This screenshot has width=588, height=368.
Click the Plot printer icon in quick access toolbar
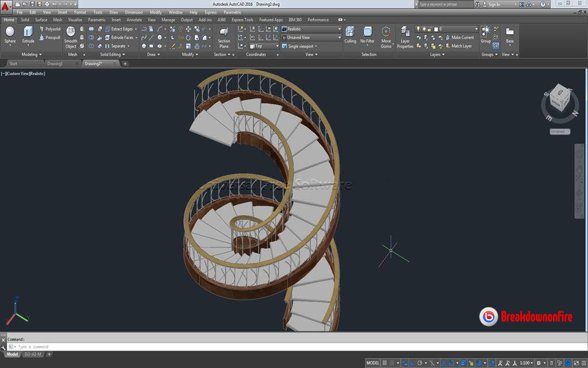[47, 4]
